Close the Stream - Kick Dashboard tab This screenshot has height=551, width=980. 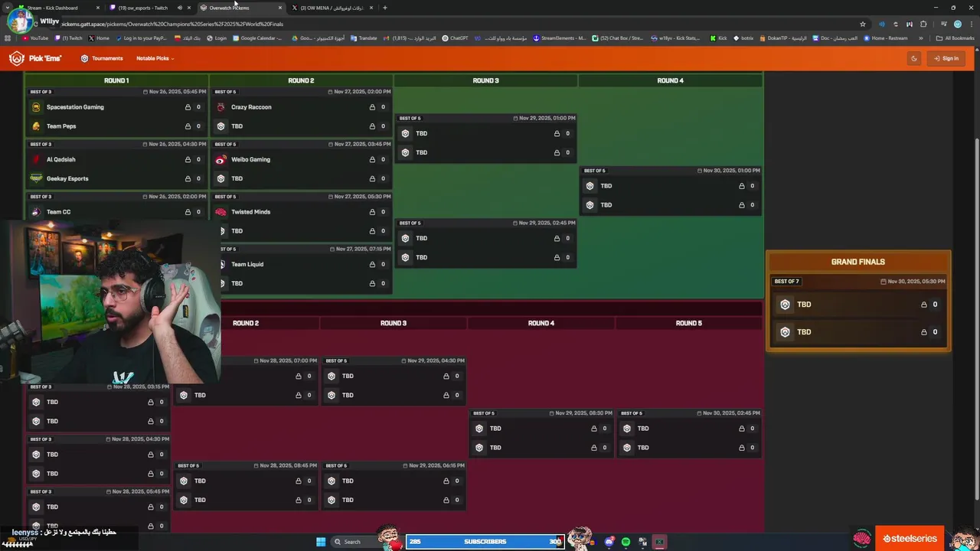click(x=98, y=8)
